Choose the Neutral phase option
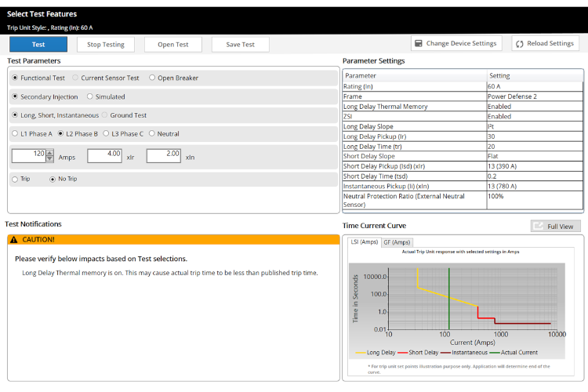Screen dimensions: 588x392 (x=151, y=134)
